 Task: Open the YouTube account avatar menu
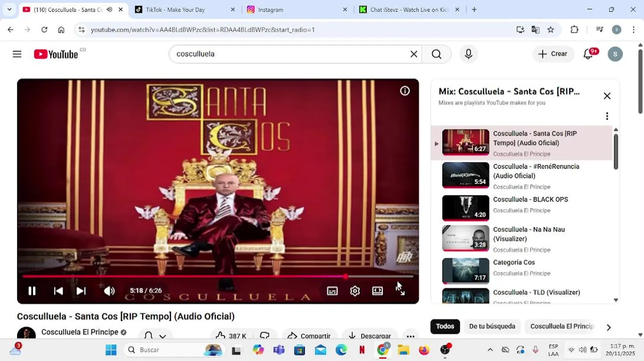615,54
